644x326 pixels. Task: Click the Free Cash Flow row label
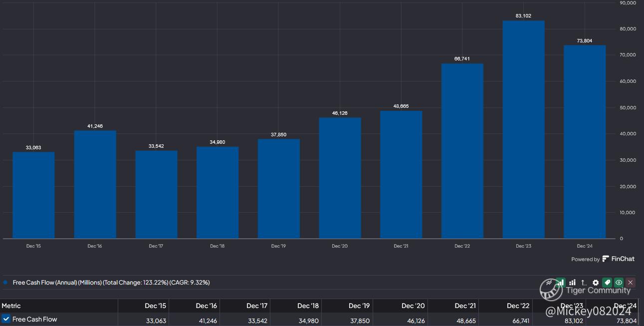tap(35, 319)
